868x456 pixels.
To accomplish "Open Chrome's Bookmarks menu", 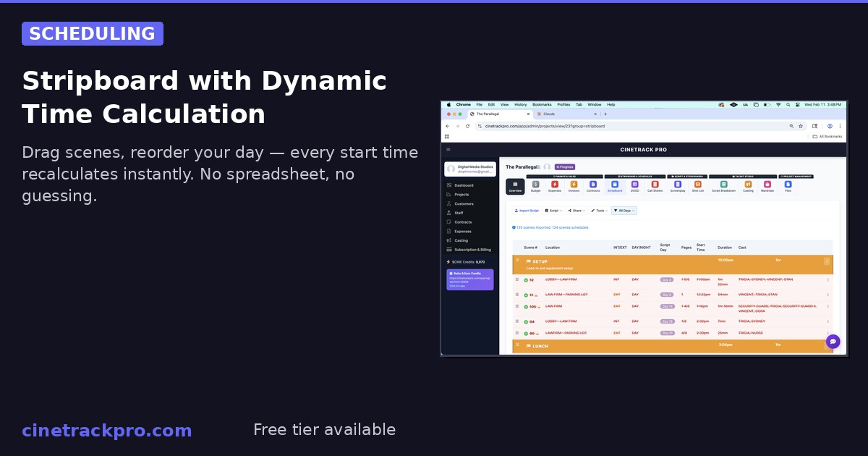I will coord(542,104).
